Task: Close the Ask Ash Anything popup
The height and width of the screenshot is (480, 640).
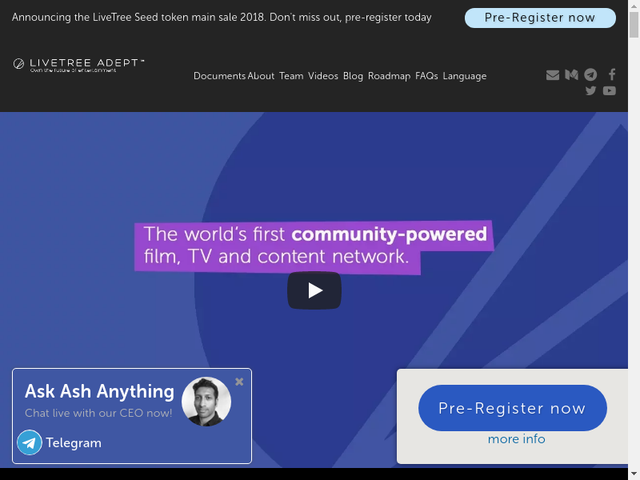Action: [x=239, y=382]
